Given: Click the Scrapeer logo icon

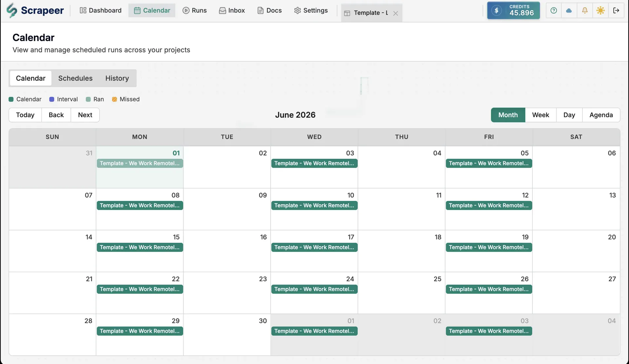Looking at the screenshot, I should click(12, 10).
